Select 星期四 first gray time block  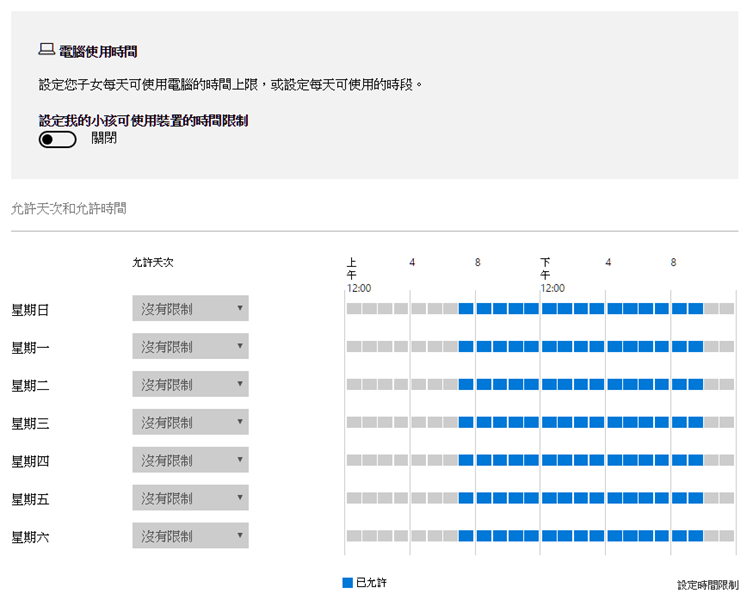[354, 461]
